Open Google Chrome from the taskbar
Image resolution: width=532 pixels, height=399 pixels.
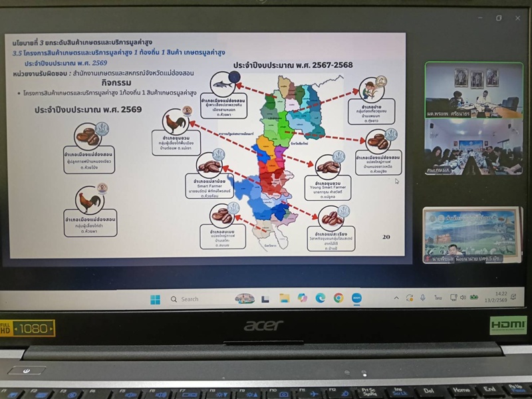(338, 298)
